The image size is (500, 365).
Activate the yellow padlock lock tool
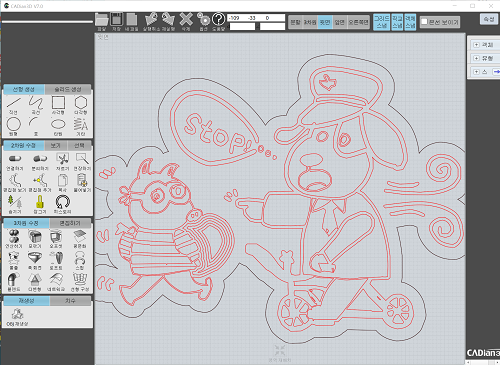(x=40, y=202)
